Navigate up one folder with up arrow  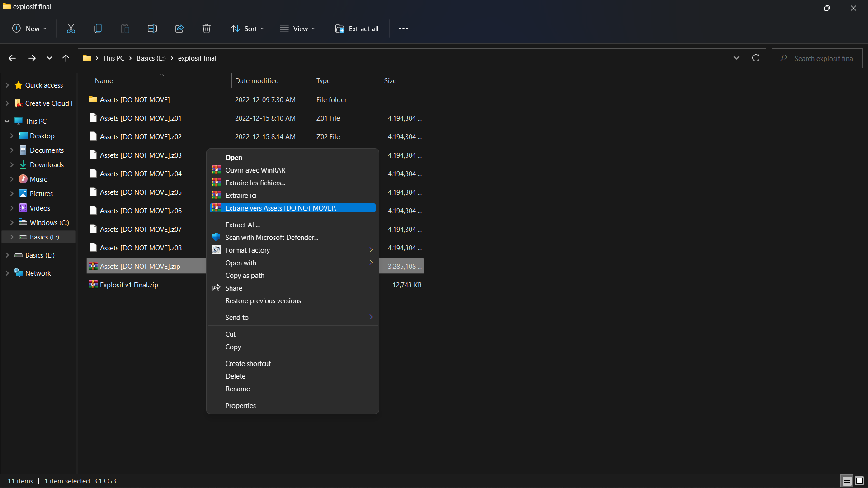[66, 58]
